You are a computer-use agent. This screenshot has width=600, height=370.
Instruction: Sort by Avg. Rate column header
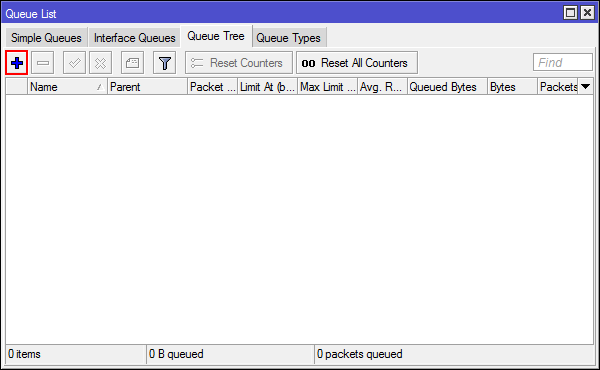[382, 87]
